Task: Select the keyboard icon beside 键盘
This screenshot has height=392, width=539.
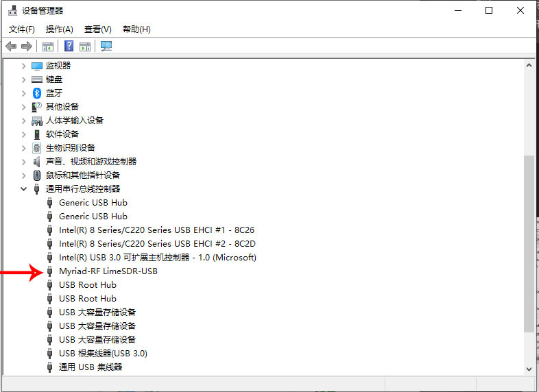Action: point(37,79)
